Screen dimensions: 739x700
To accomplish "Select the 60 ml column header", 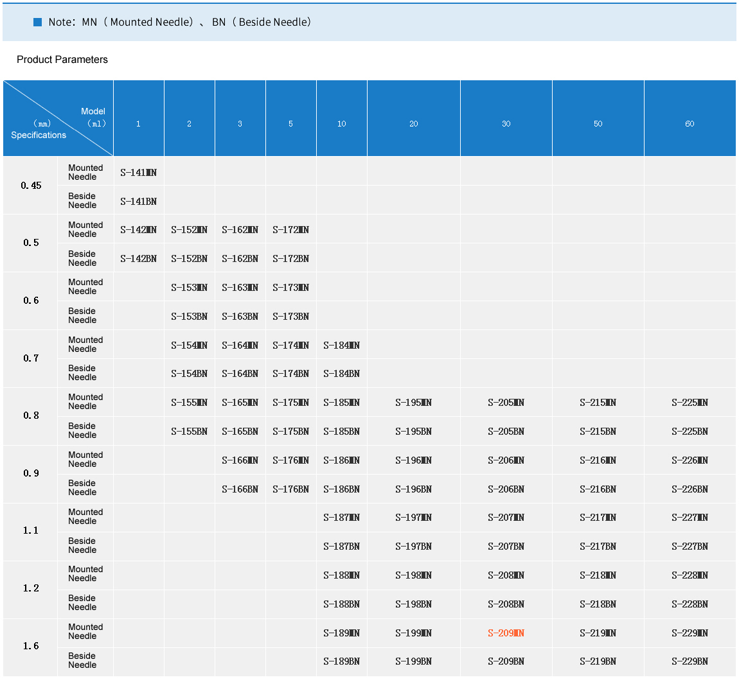I will tap(690, 123).
